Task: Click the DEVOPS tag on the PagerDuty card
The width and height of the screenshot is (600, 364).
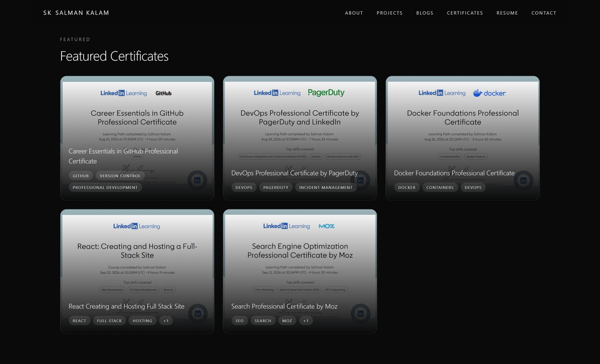Action: coord(244,187)
